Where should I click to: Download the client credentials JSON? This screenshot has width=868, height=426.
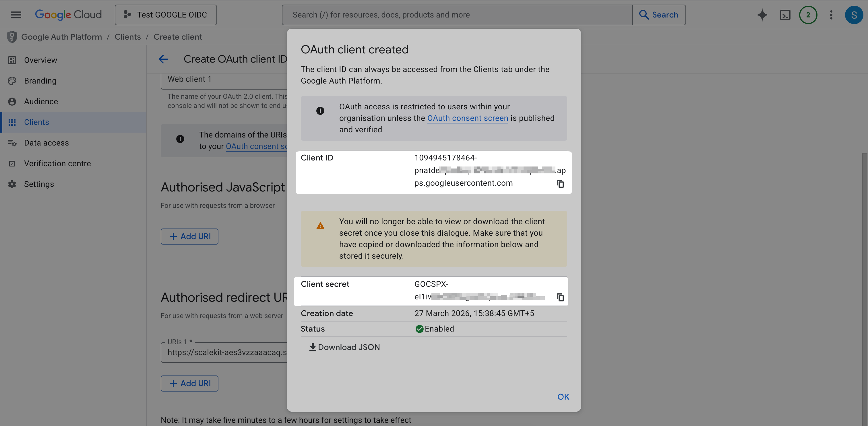tap(344, 347)
